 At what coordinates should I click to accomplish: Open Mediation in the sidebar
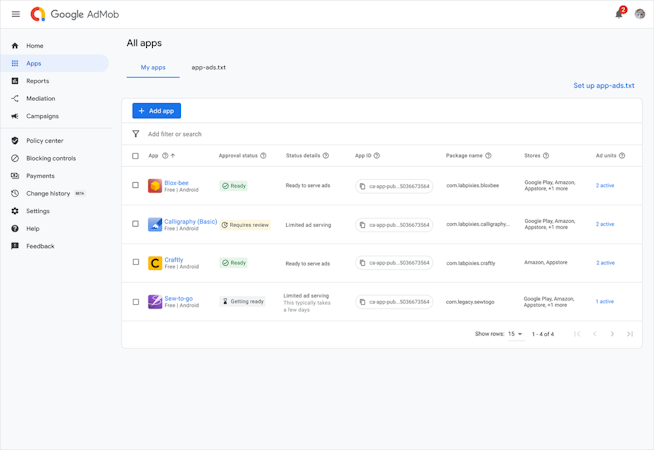tap(54, 98)
